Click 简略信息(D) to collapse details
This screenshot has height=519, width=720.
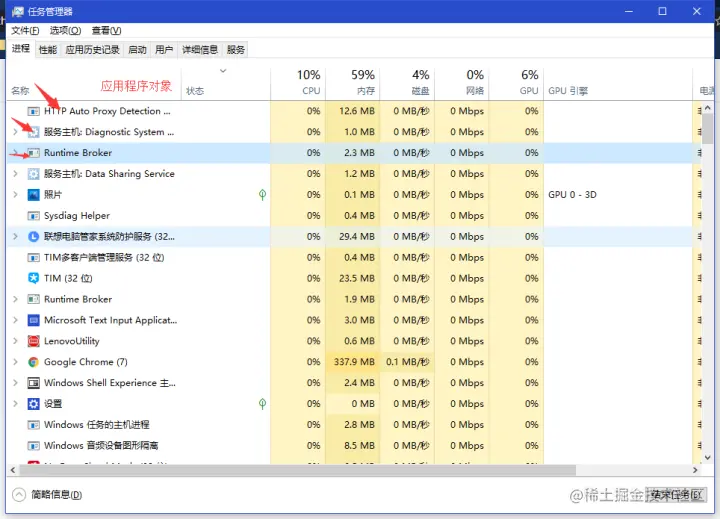click(48, 495)
